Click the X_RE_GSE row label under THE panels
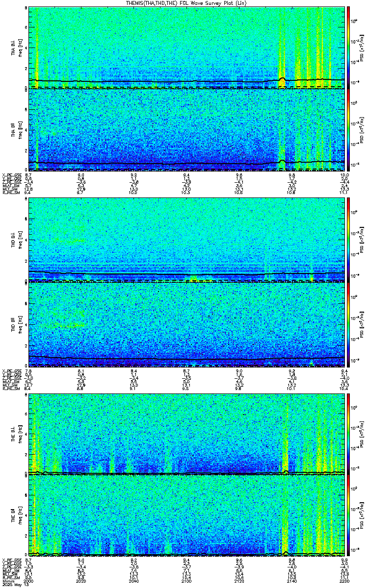368x588 pixels. [x=11, y=561]
